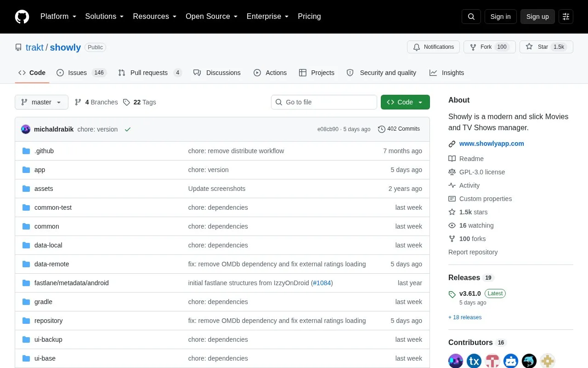Click the tx contributor avatar
The width and height of the screenshot is (588, 368).
click(x=474, y=361)
